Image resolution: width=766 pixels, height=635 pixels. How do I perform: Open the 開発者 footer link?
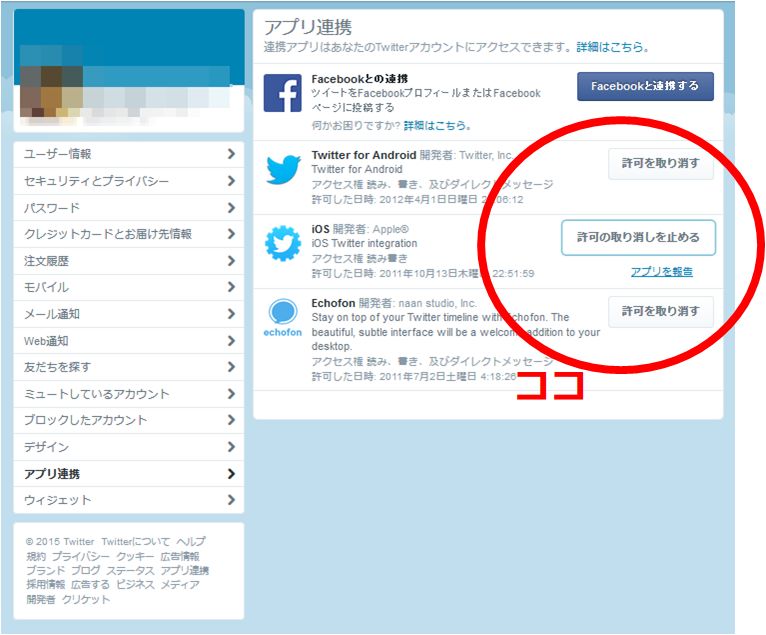(x=41, y=599)
